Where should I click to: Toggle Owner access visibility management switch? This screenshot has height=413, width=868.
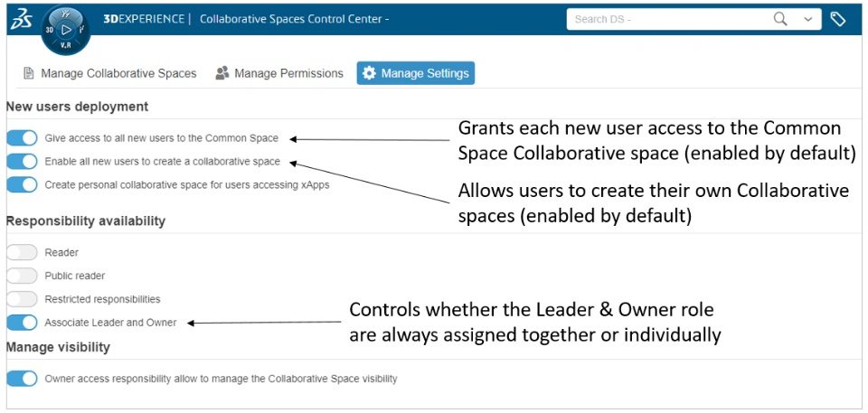22,379
